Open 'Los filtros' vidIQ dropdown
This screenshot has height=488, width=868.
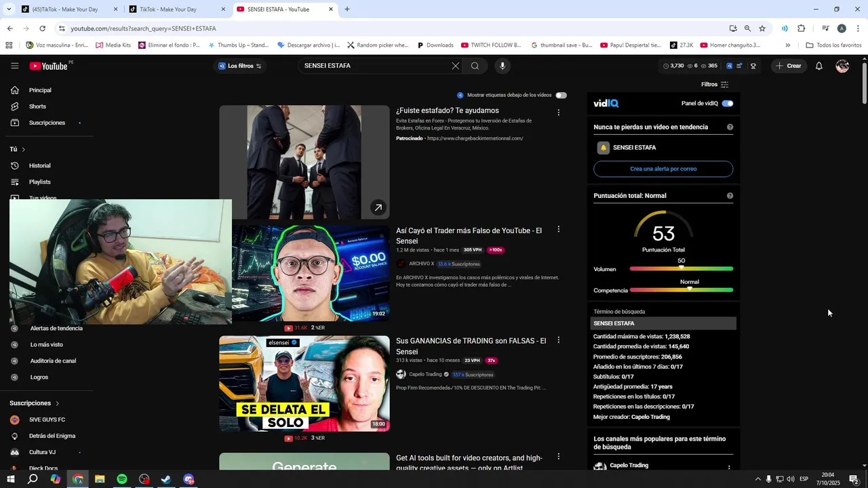click(240, 66)
